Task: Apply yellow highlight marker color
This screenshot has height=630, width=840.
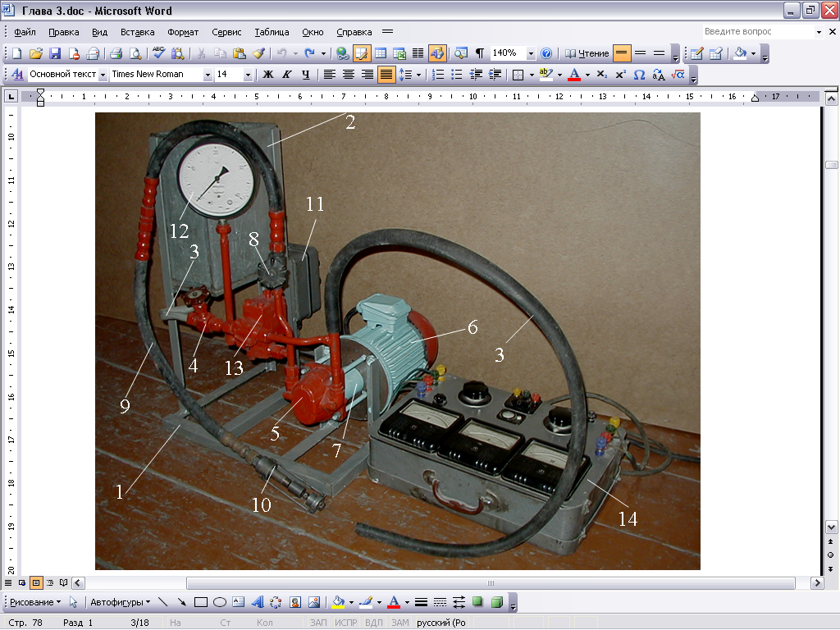Action: click(546, 75)
